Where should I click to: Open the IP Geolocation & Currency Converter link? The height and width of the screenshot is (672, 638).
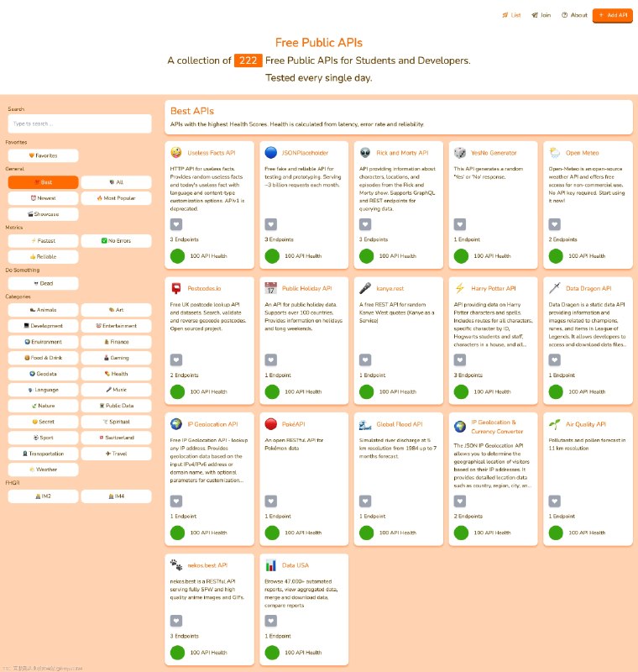(497, 427)
